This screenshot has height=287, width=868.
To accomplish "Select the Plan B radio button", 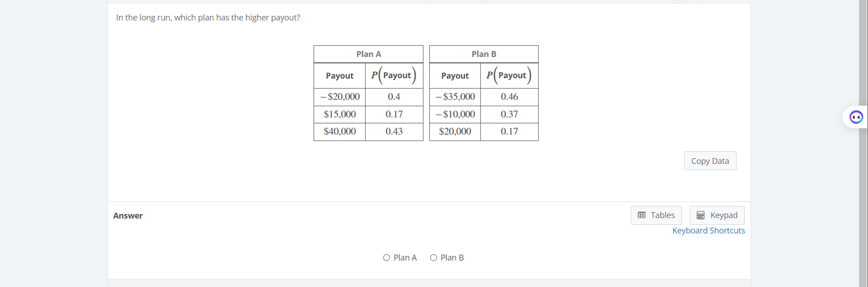I will [433, 257].
